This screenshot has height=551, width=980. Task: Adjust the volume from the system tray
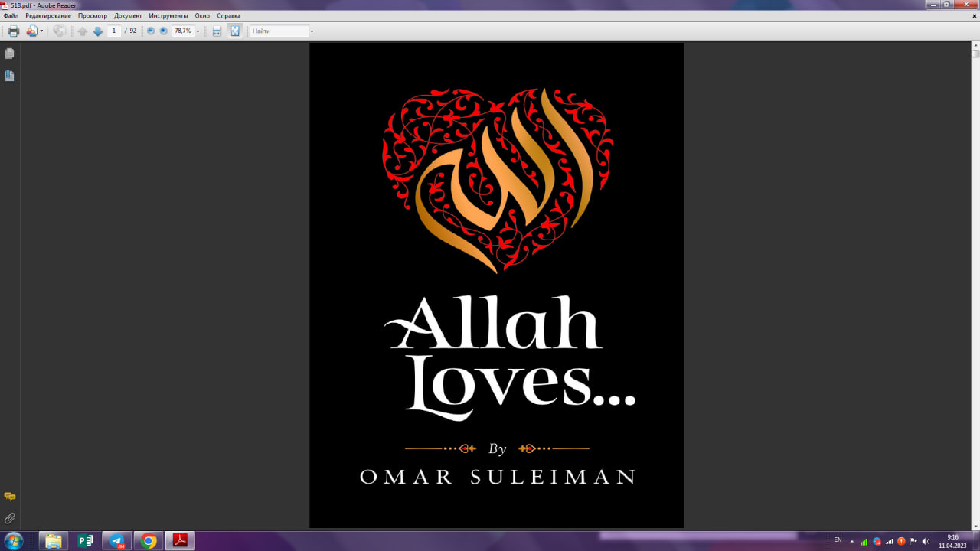click(926, 541)
